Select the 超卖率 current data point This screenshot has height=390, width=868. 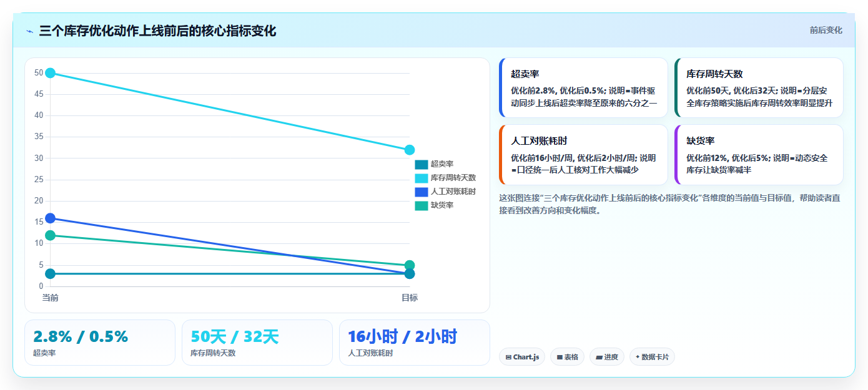pos(51,274)
